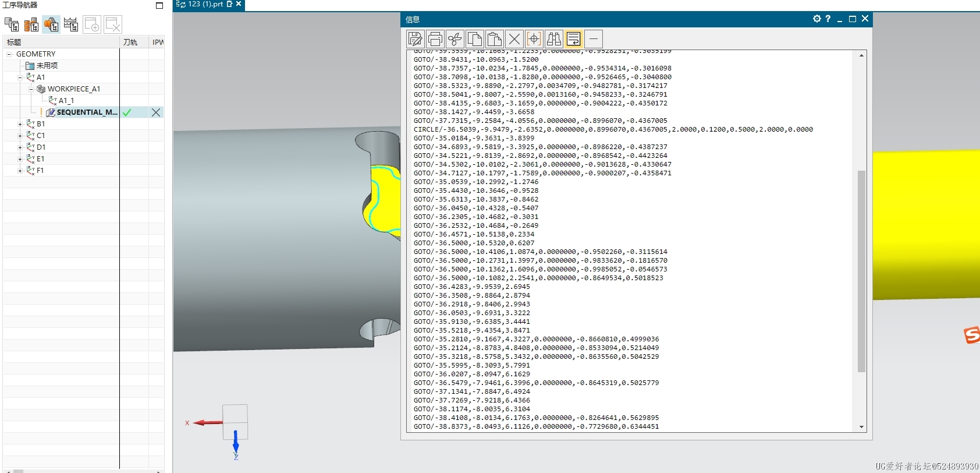
Task: Open Information window settings gear
Action: pos(817,19)
